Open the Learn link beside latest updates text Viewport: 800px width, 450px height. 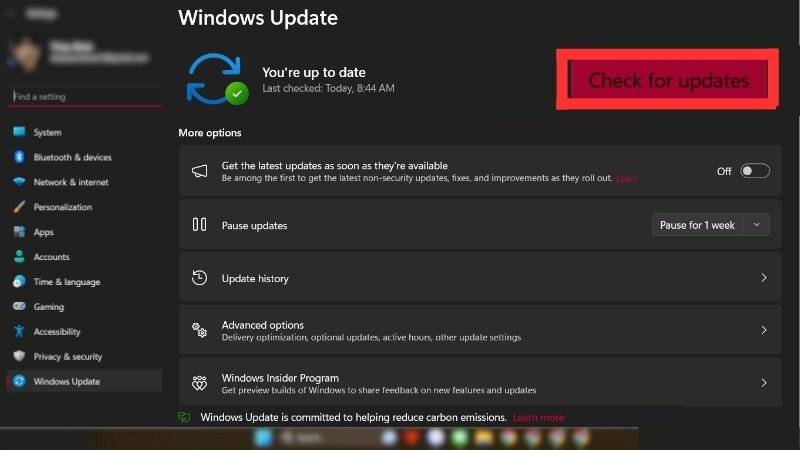point(627,179)
